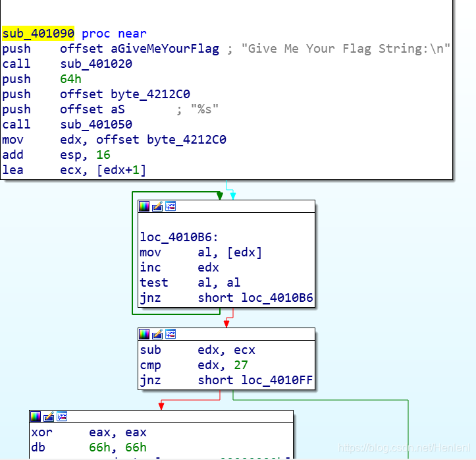Click 'offset aGiveMeYourFlag' operand
Image resolution: width=476 pixels, height=460 pixels.
coord(140,49)
